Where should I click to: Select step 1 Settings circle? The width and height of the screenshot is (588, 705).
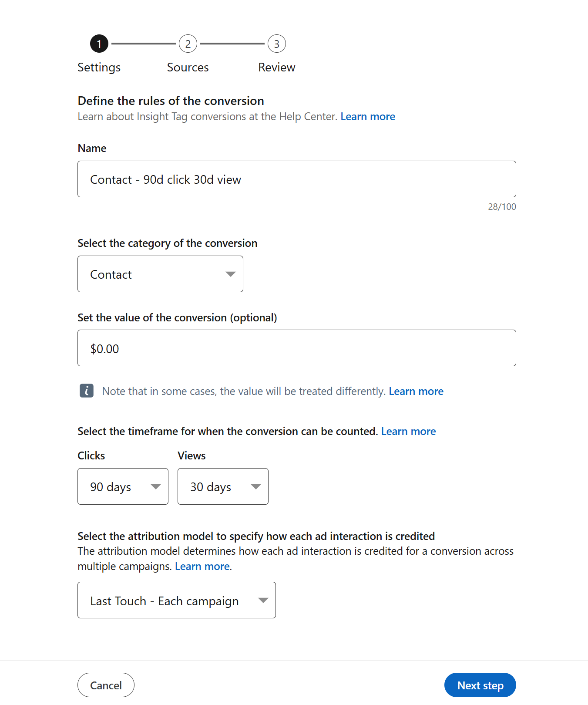pos(99,44)
